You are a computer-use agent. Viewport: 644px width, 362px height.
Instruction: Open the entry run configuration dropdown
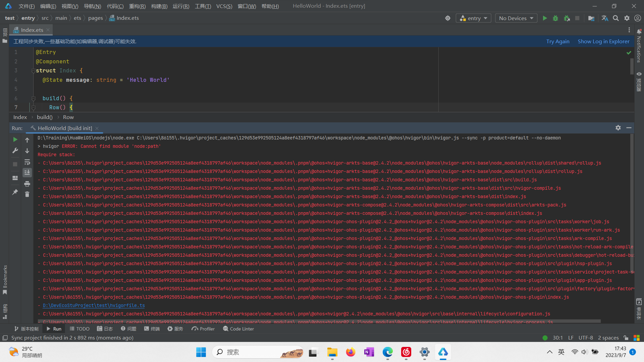[x=474, y=18]
